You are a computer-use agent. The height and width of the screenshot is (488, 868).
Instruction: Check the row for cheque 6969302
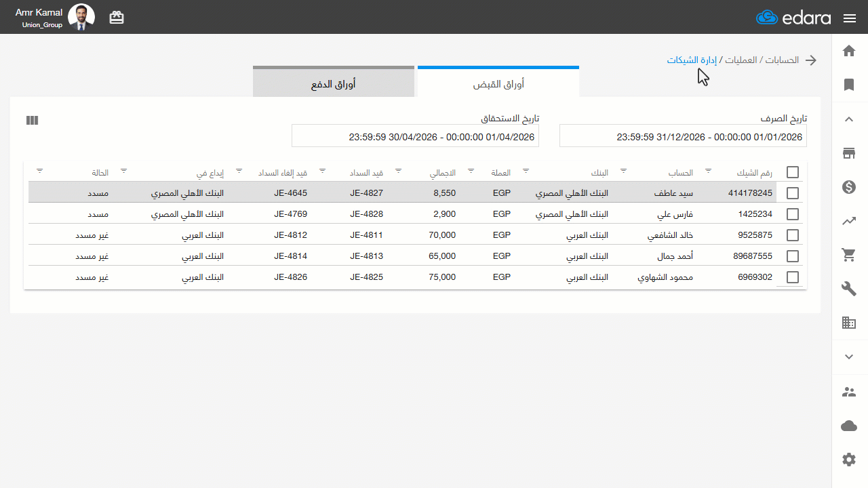(x=793, y=277)
